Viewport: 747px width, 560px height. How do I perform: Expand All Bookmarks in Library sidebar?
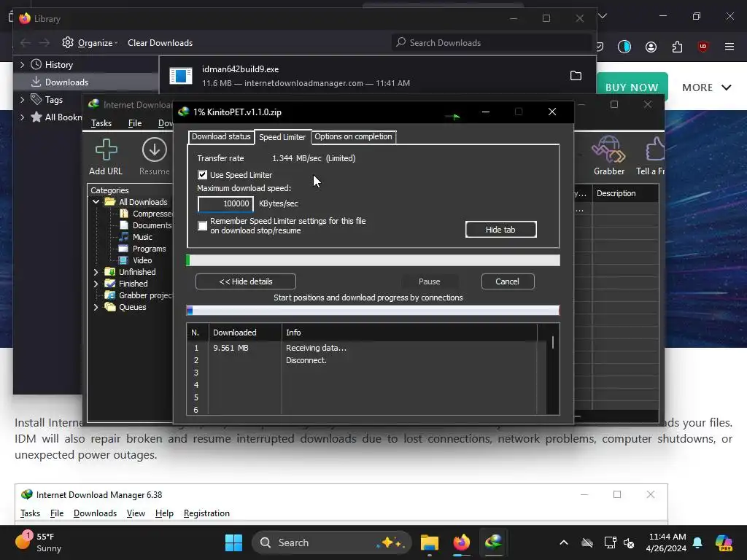22,117
